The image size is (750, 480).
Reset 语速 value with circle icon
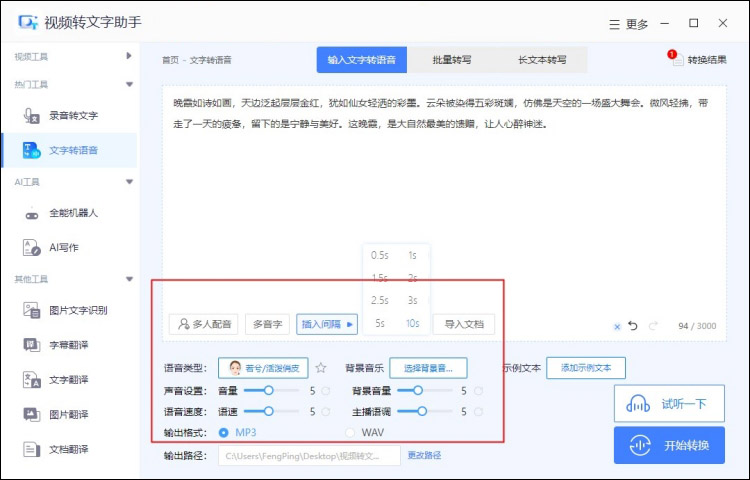tap(326, 412)
